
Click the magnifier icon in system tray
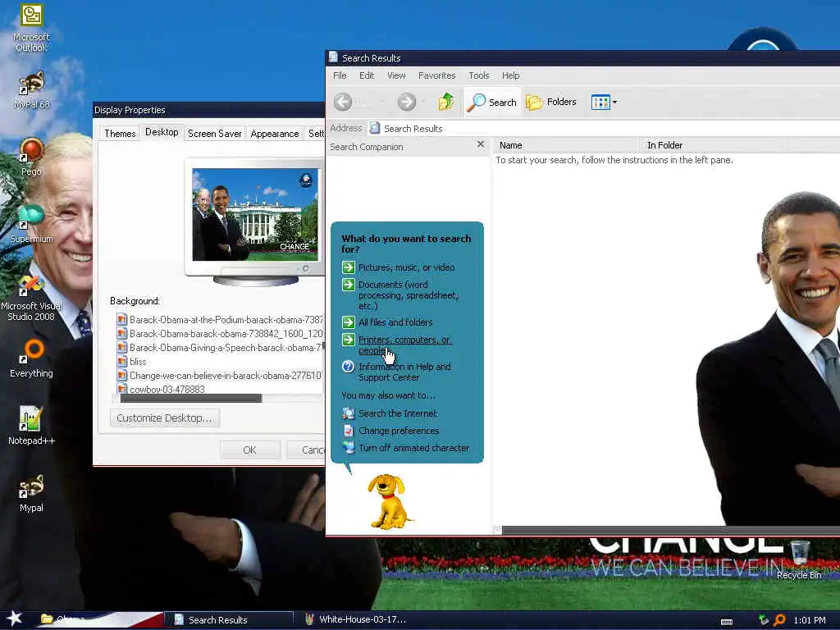pyautogui.click(x=779, y=620)
